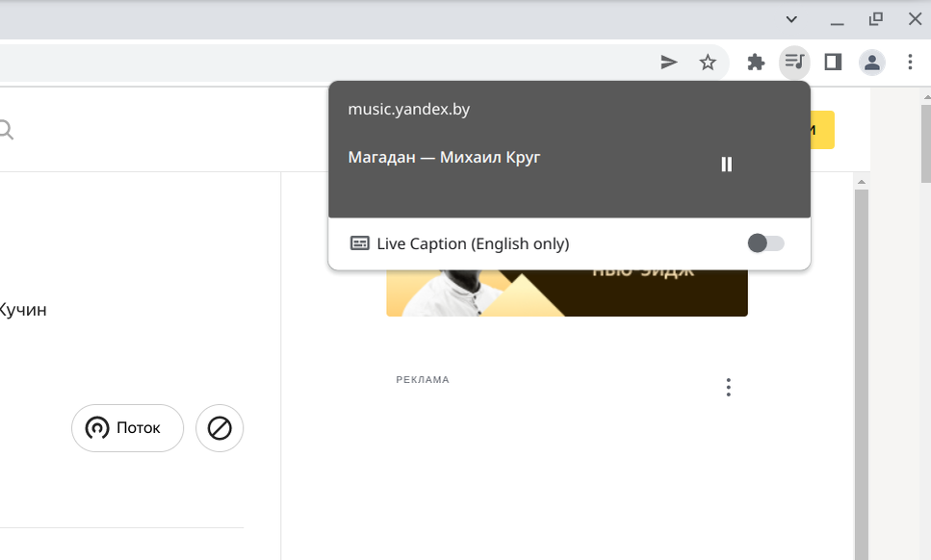Click the block artist crossed-circle button
Viewport: 931px width, 560px height.
pyautogui.click(x=220, y=428)
